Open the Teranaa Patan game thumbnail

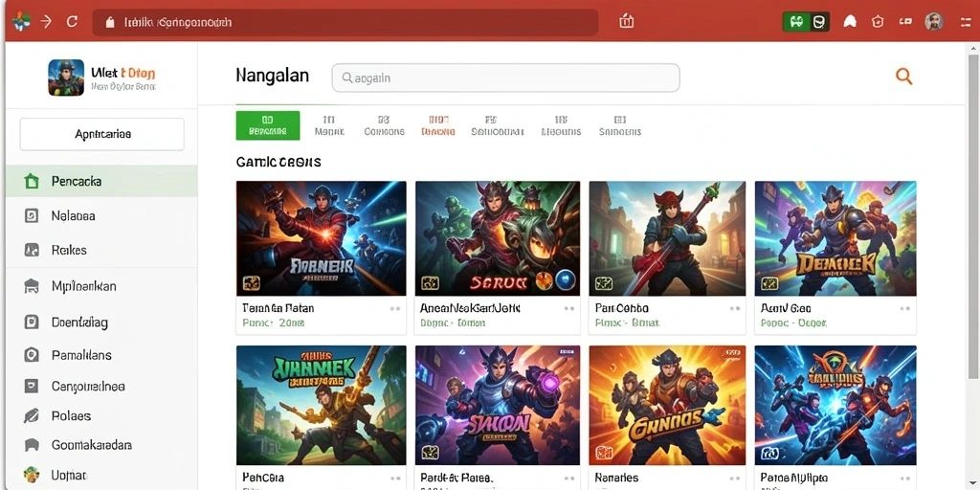click(x=322, y=238)
